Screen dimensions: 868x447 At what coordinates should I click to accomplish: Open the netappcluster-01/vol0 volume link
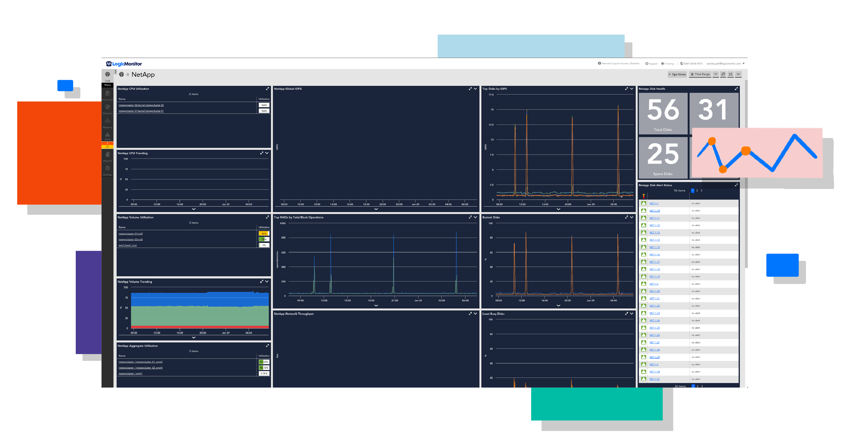pos(131,234)
